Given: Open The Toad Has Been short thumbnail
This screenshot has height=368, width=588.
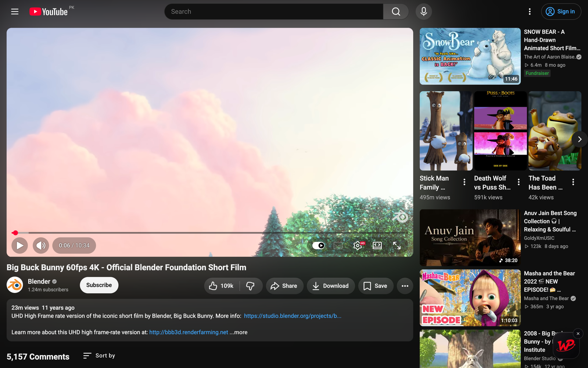Looking at the screenshot, I should pos(555,131).
